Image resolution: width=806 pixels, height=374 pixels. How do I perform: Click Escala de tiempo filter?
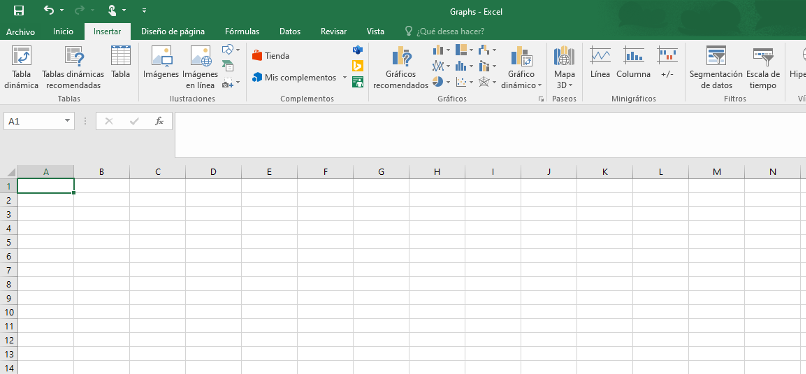pyautogui.click(x=763, y=67)
